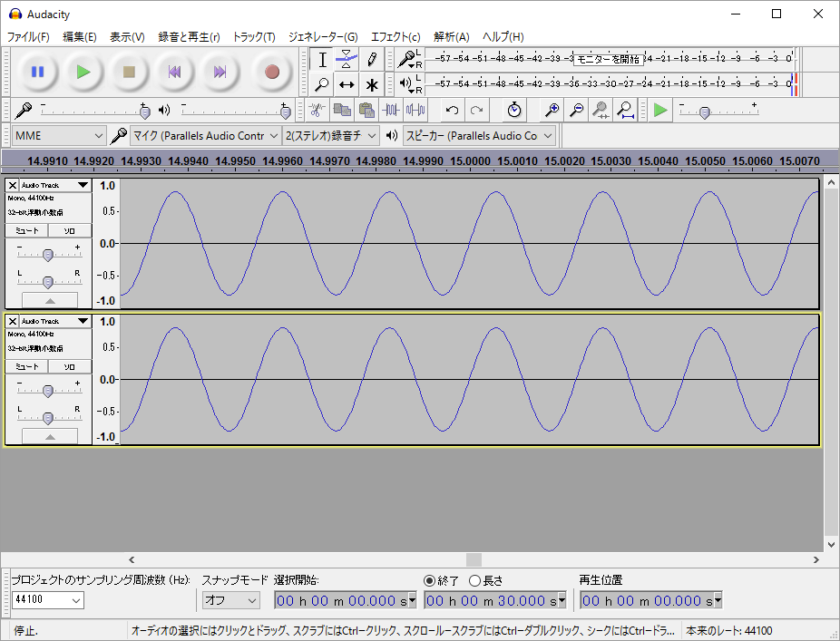Start recording with the Record button
Screen dimensions: 840x641
click(x=272, y=72)
